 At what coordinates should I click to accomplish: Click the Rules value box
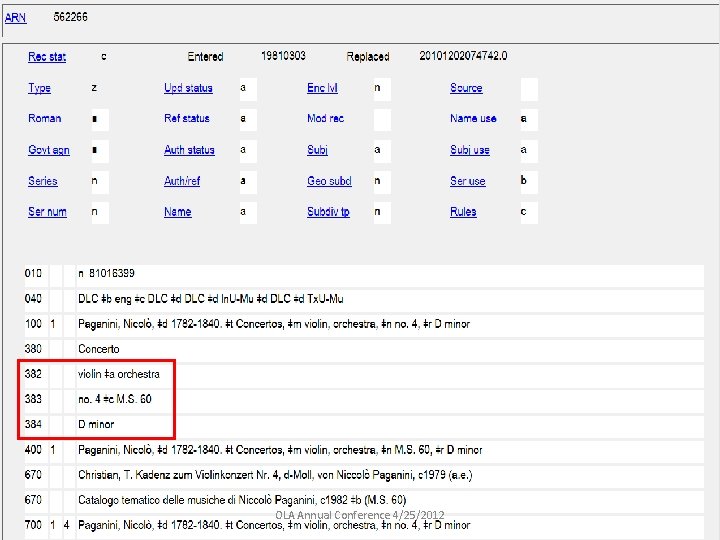tap(529, 213)
